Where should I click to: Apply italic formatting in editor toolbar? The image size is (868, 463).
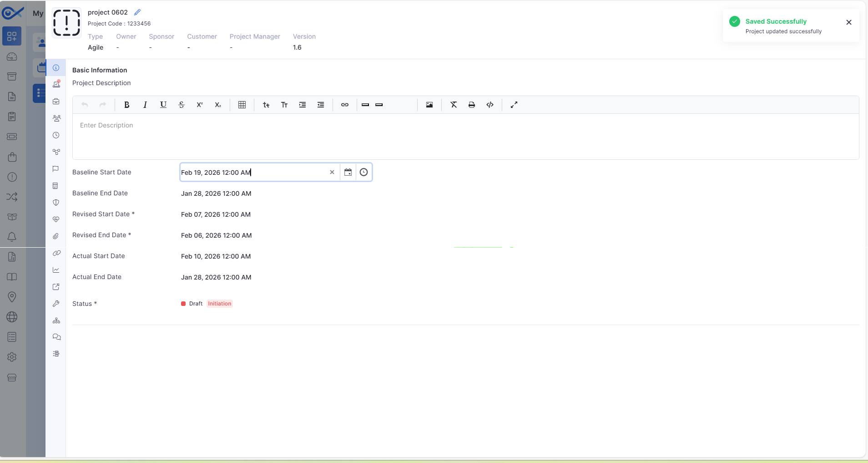[145, 105]
